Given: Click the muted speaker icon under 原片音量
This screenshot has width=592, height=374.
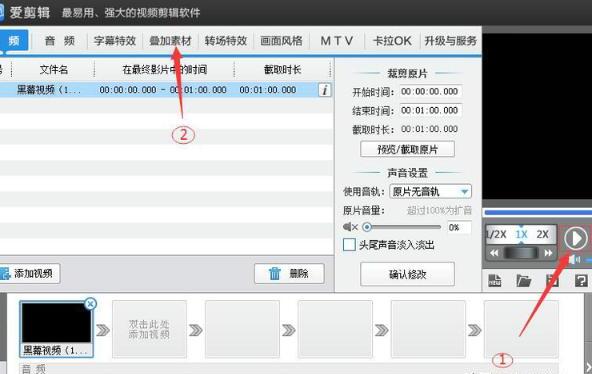Looking at the screenshot, I should click(350, 227).
